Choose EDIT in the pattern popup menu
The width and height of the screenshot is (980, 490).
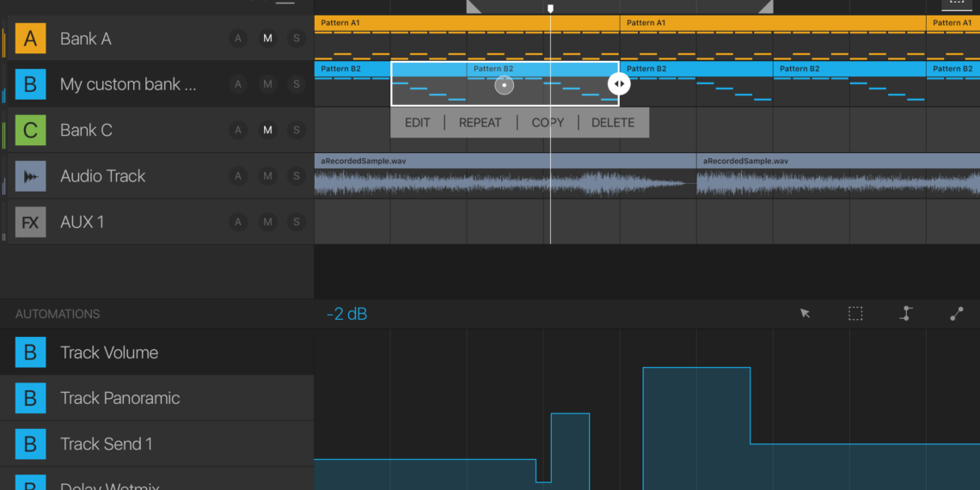[x=417, y=123]
